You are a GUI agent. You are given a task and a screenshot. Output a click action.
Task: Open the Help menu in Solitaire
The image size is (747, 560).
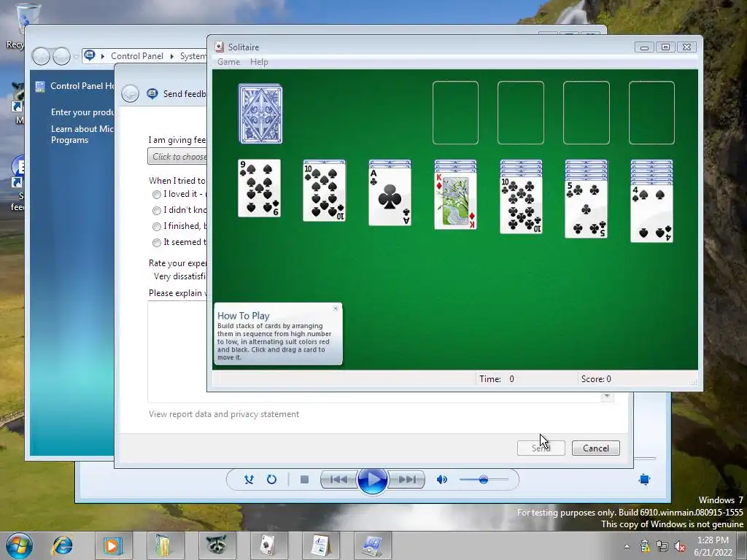tap(259, 62)
